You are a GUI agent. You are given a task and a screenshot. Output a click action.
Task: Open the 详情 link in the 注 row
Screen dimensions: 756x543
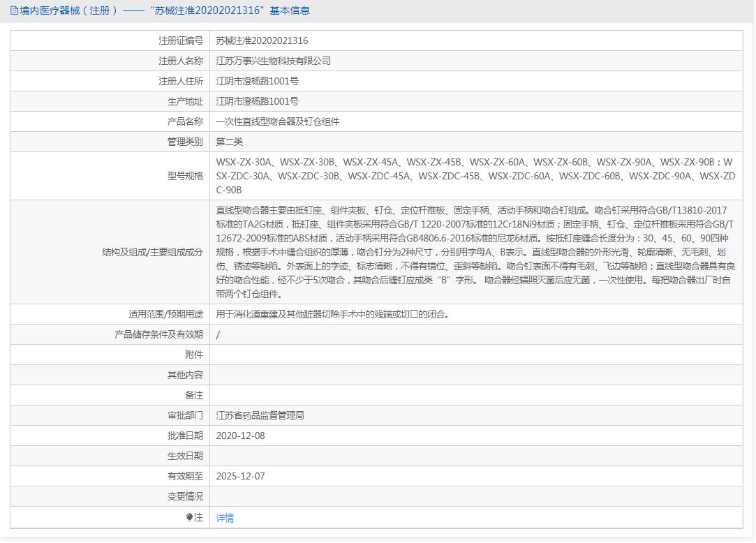pos(225,517)
